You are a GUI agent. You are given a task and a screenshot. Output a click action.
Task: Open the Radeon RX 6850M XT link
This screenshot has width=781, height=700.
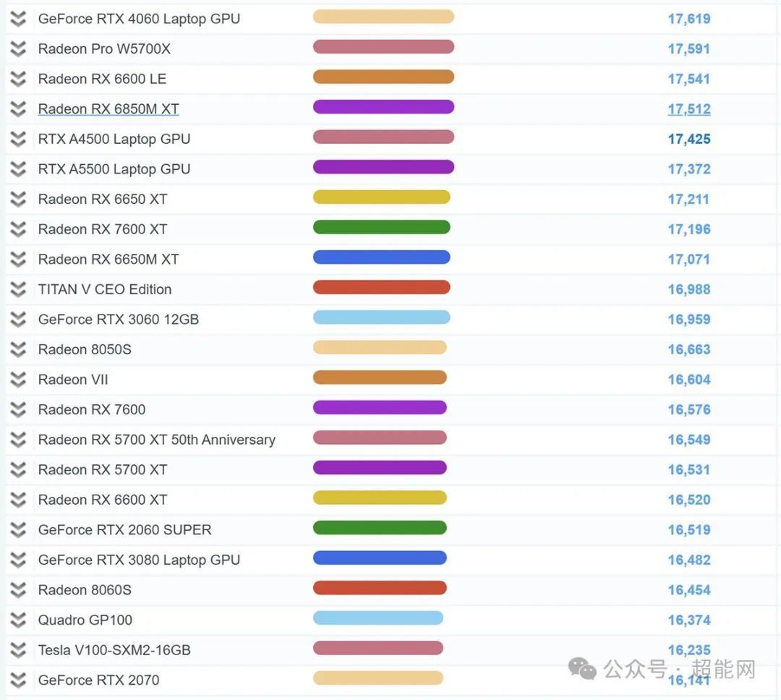108,109
